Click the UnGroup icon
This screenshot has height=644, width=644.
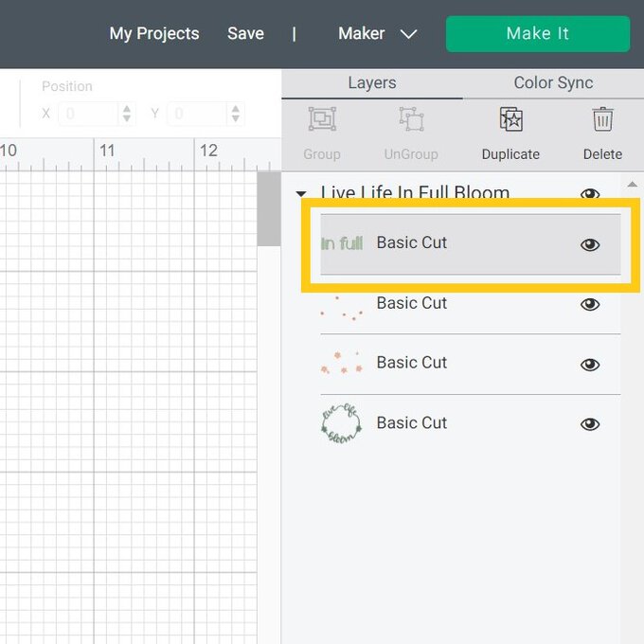click(411, 120)
